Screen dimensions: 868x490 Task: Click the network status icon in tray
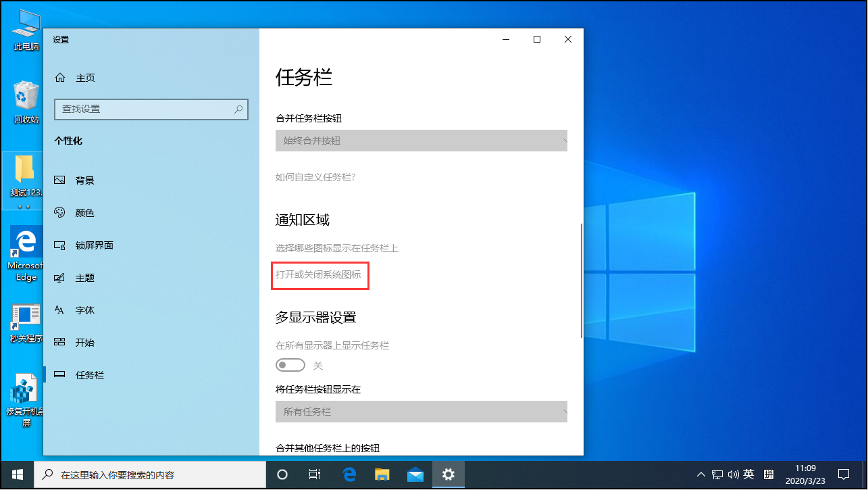[x=716, y=474]
